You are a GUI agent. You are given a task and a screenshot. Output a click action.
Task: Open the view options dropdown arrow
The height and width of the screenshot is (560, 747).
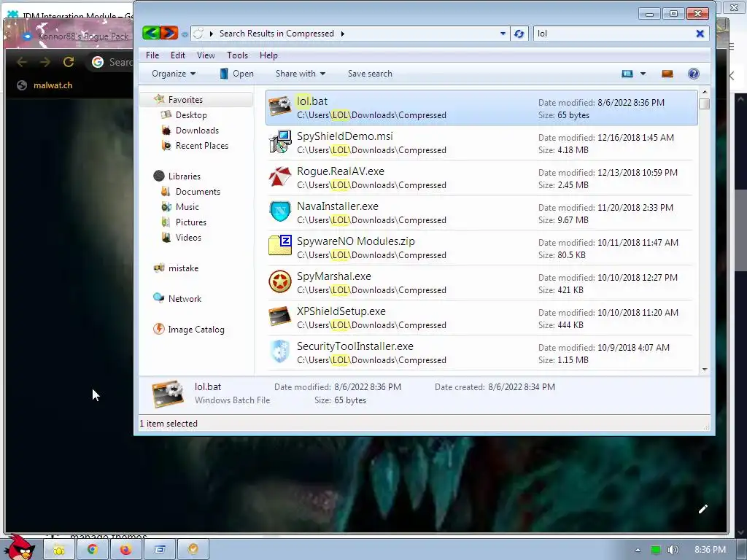pos(643,74)
